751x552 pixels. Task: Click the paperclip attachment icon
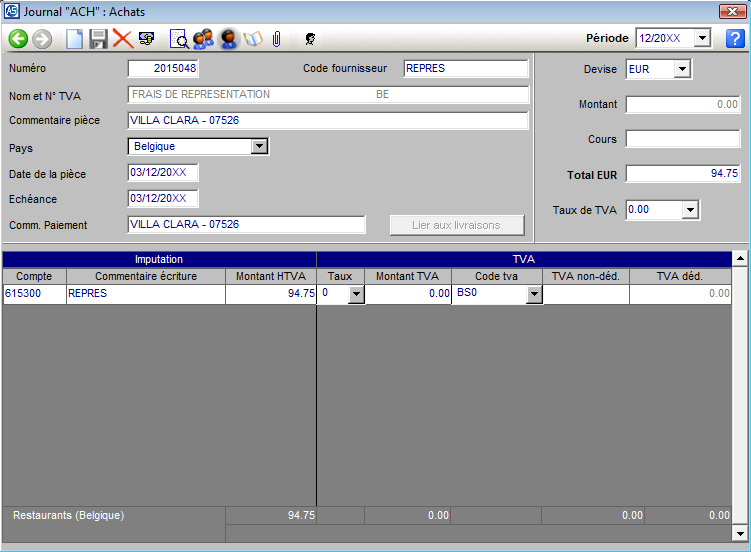click(x=276, y=39)
